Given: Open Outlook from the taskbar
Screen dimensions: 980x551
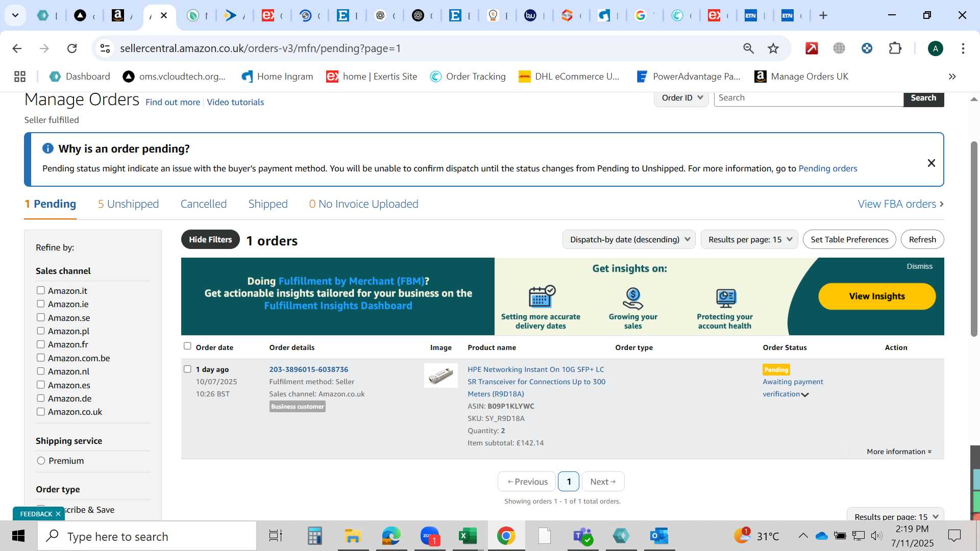Looking at the screenshot, I should (659, 536).
